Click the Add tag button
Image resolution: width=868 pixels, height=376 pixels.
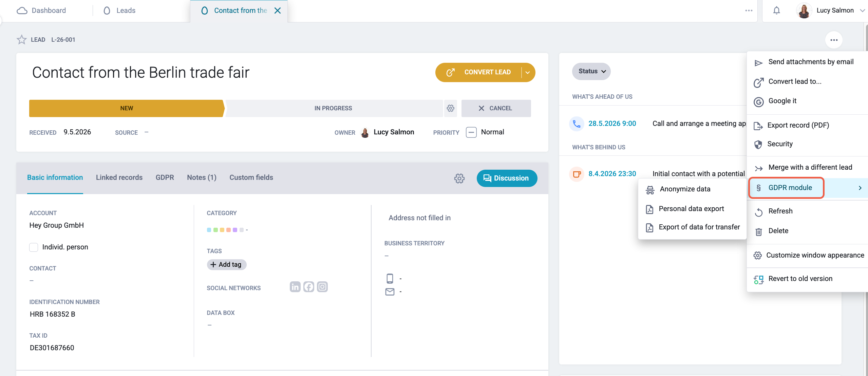point(226,264)
